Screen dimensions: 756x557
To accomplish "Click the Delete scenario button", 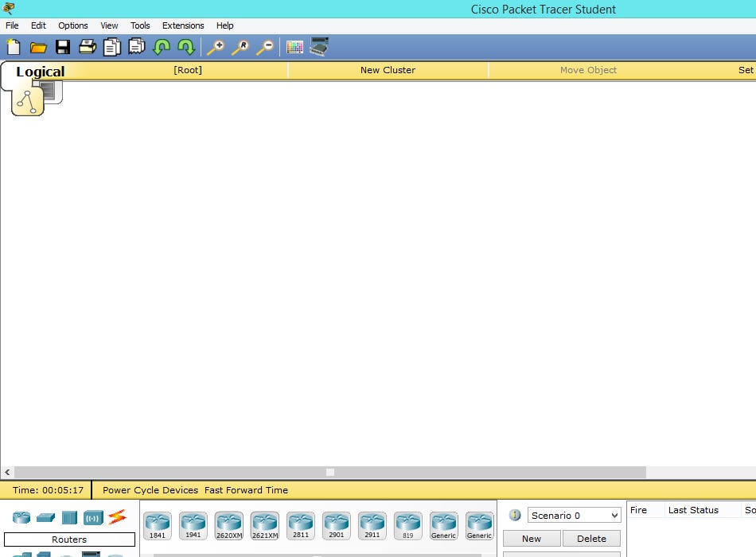I will 591,539.
